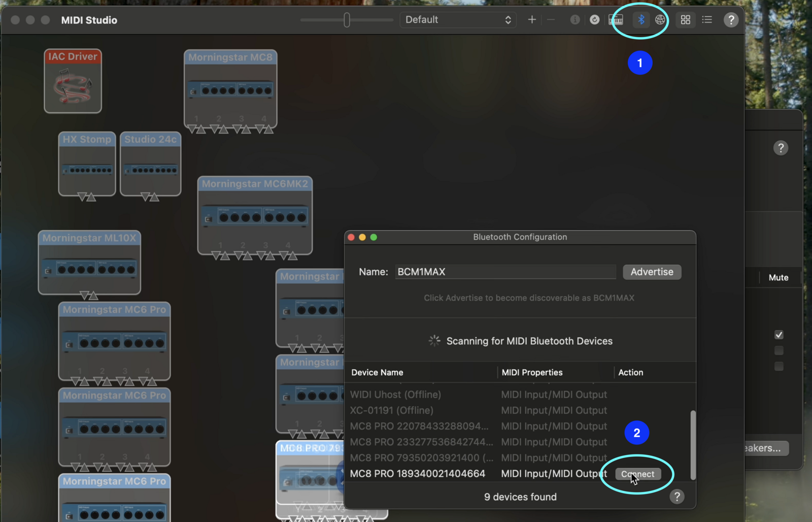
Task: Adjust the icon size slider
Action: pos(347,20)
